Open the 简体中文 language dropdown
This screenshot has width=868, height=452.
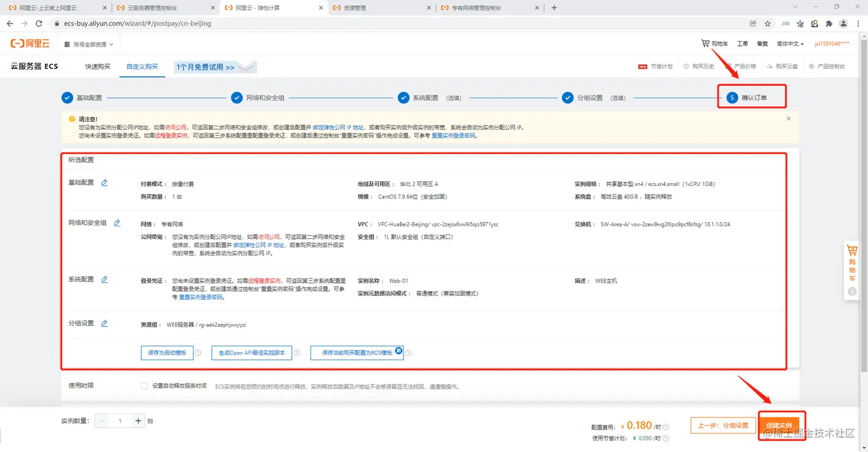pos(790,44)
